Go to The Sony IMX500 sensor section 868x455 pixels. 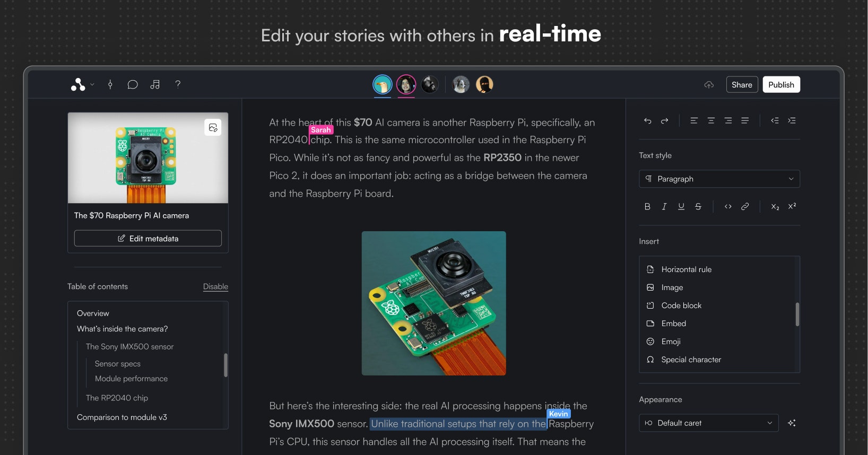(x=129, y=347)
